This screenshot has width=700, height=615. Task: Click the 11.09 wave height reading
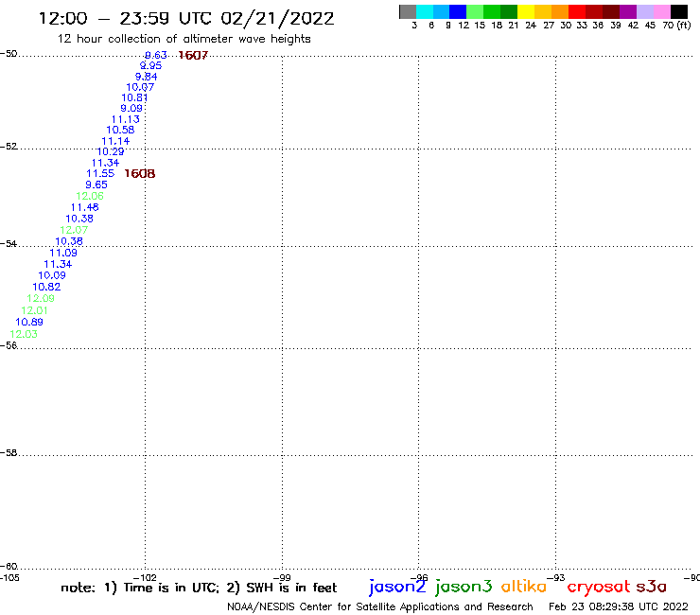pyautogui.click(x=63, y=253)
